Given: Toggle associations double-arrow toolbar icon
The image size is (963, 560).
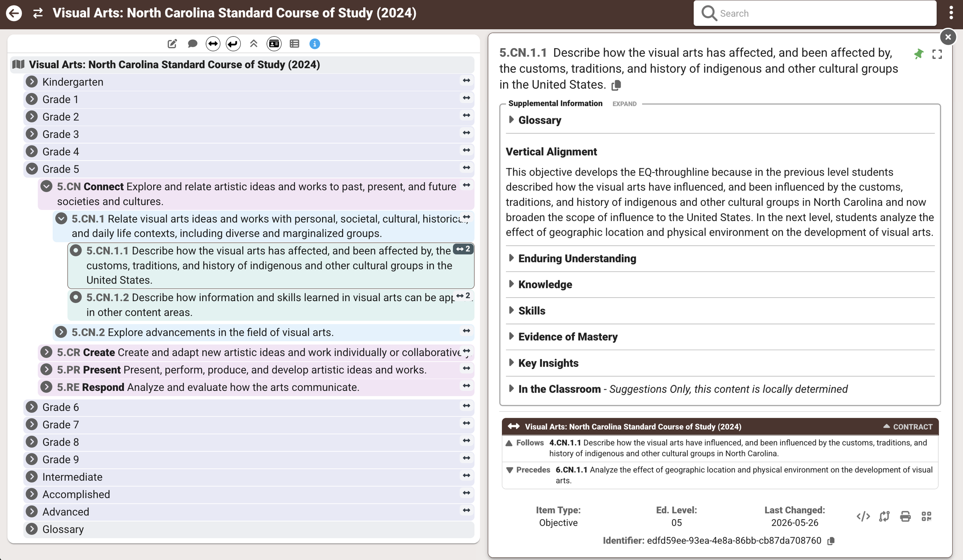Looking at the screenshot, I should (x=213, y=44).
